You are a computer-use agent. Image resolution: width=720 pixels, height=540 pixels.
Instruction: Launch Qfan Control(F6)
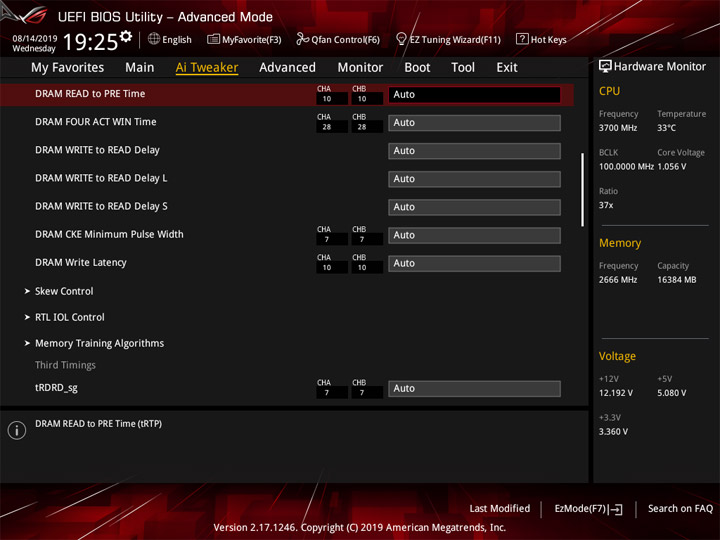[345, 39]
